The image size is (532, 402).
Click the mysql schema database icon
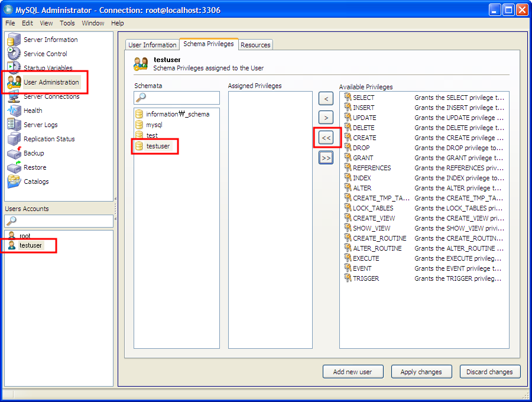(139, 125)
